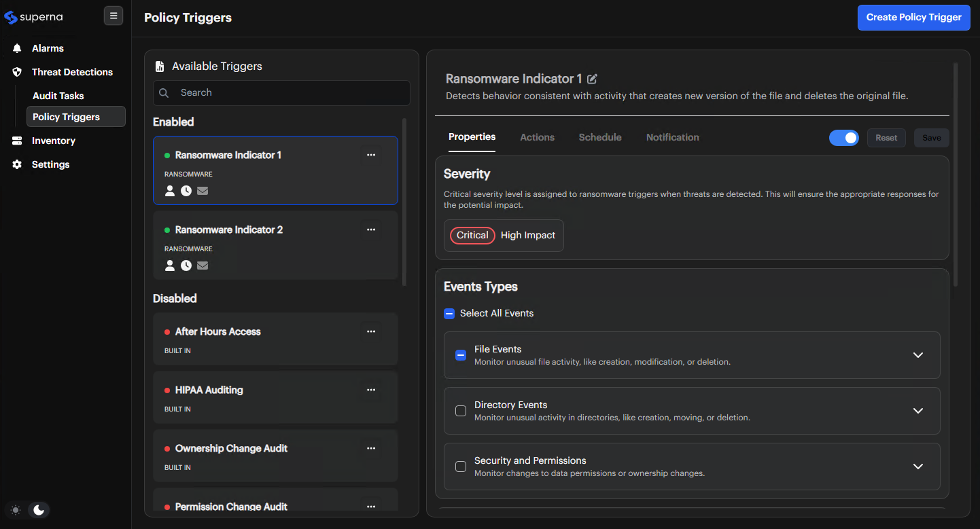Viewport: 980px width, 529px height.
Task: Click the Save button
Action: [x=932, y=138]
